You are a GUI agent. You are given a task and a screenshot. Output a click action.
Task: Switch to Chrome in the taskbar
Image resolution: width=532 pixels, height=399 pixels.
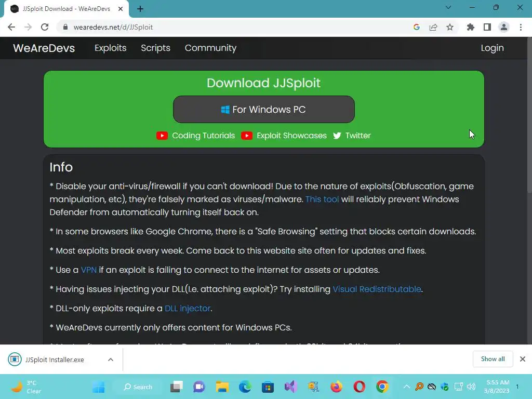tap(382, 387)
